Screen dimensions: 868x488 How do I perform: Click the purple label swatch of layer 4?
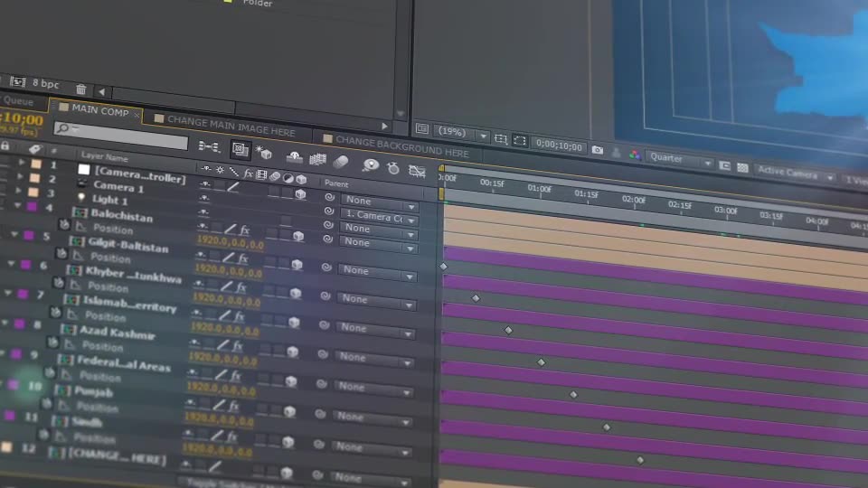33,206
